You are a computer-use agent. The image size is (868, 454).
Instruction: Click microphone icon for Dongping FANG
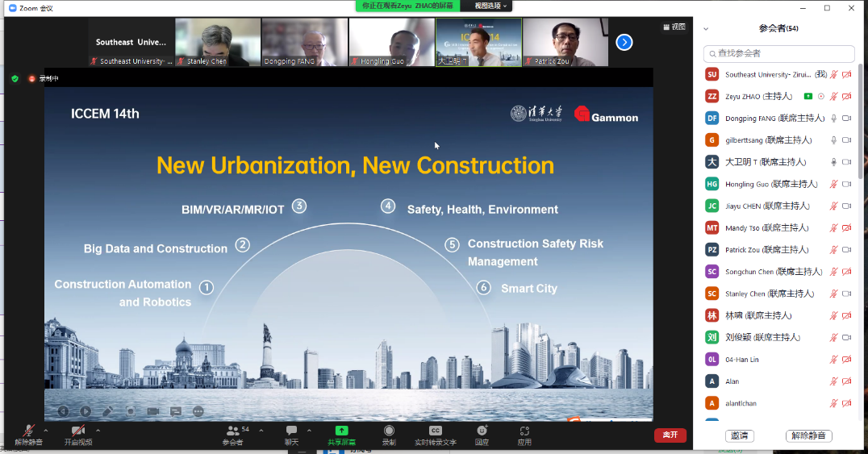coord(833,118)
